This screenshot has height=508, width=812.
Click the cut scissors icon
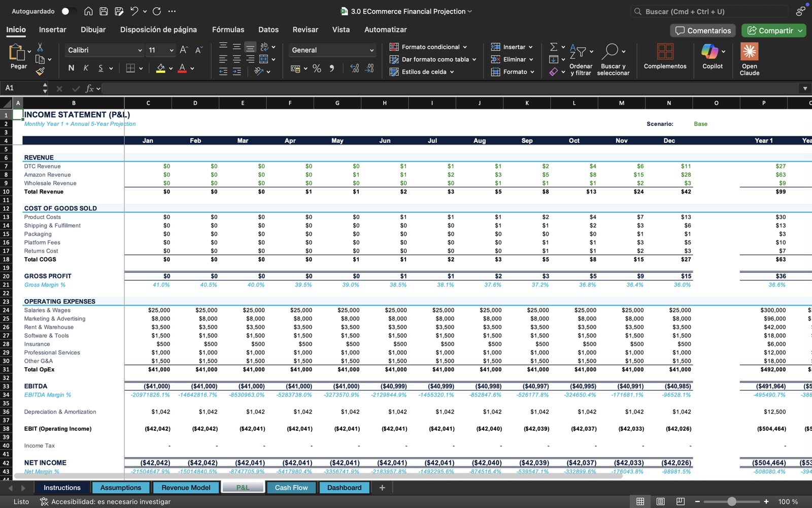(x=40, y=47)
